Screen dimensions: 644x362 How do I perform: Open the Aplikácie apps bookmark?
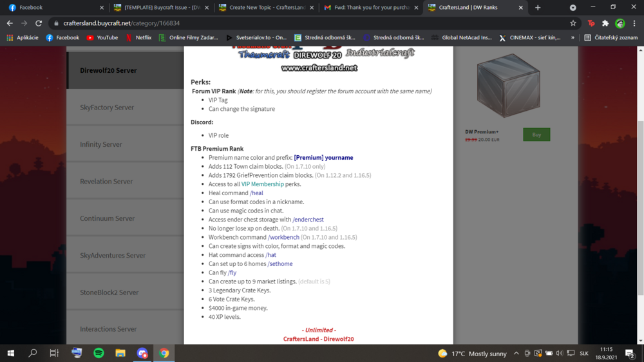point(23,37)
